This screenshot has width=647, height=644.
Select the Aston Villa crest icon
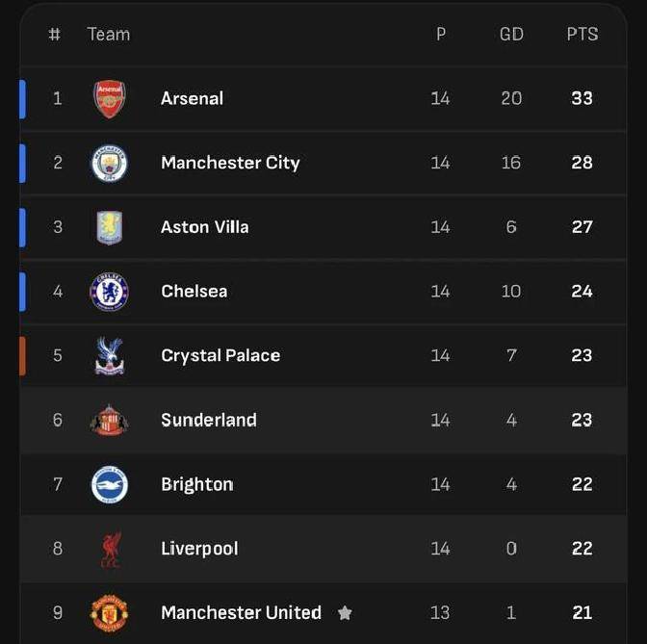[109, 227]
